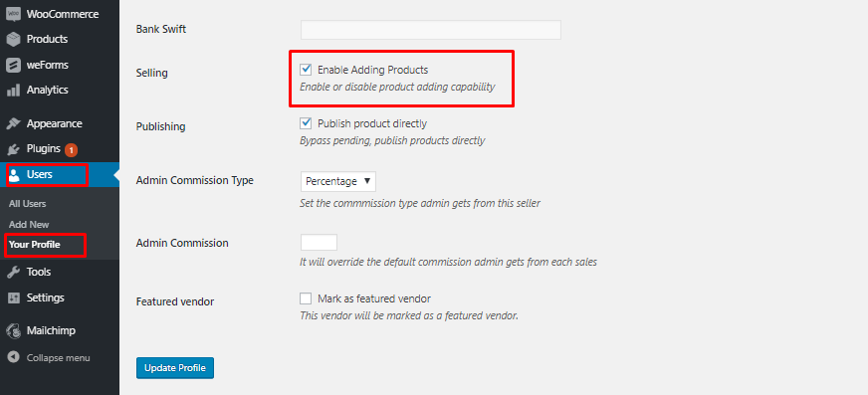This screenshot has height=395, width=868.
Task: Toggle Publish product directly checkbox
Action: pos(306,123)
